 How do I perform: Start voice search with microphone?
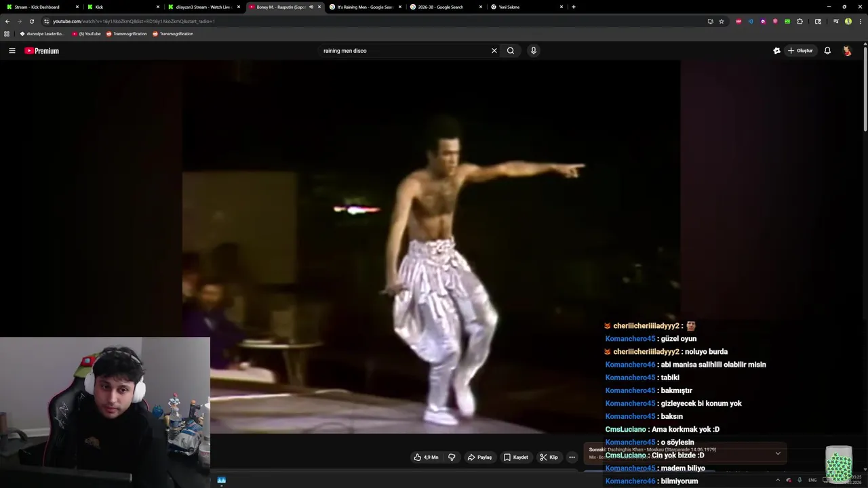point(534,51)
